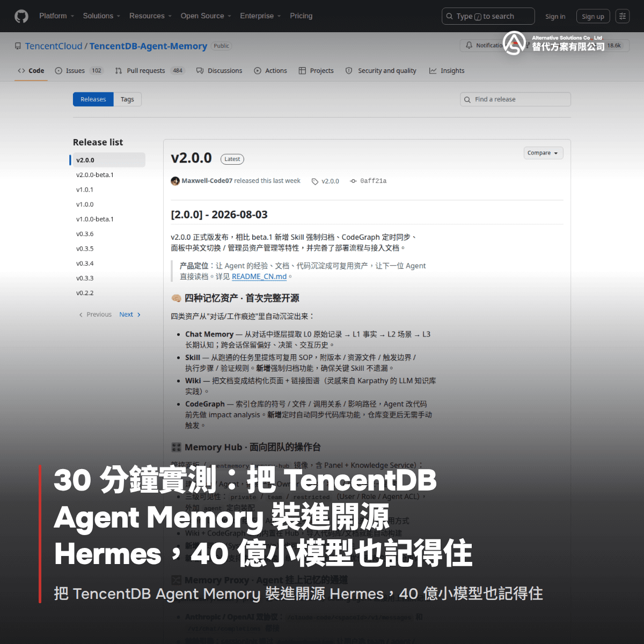The width and height of the screenshot is (644, 644).
Task: Select v1.0.1 in the release list
Action: [85, 189]
